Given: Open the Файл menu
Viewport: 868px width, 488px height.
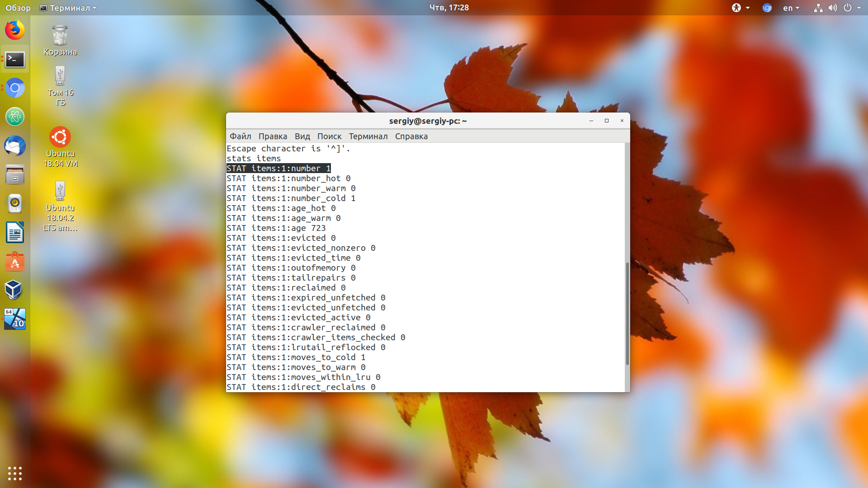Looking at the screenshot, I should click(x=240, y=136).
